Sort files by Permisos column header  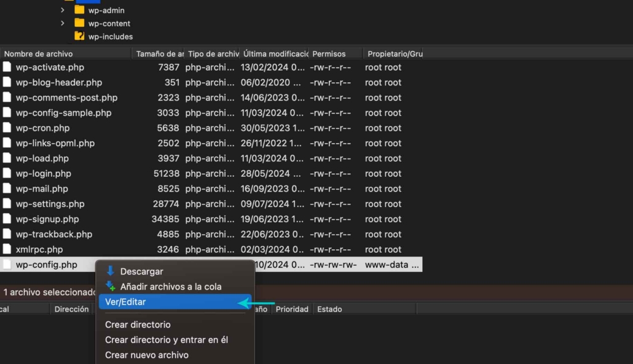(329, 54)
